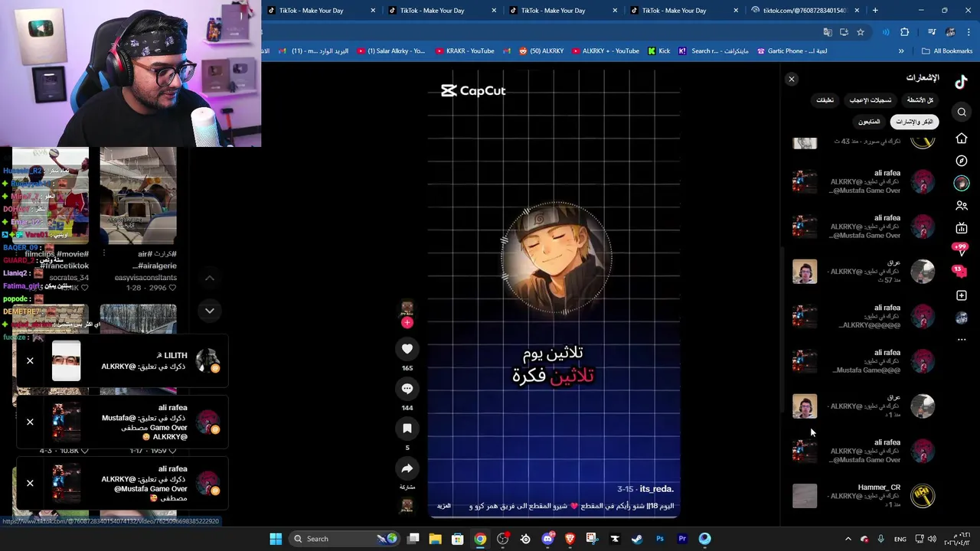Go to the next video with down chevron
The image size is (980, 551).
pos(210,311)
